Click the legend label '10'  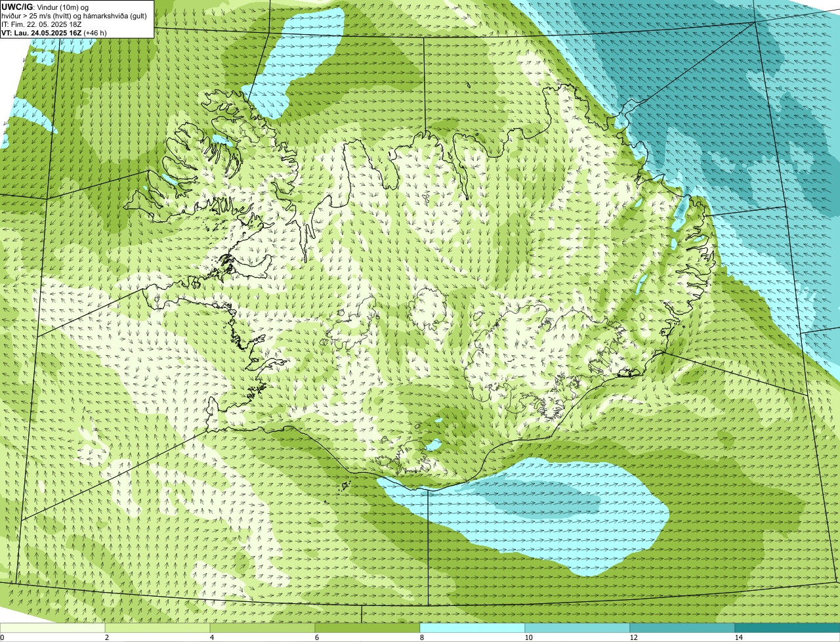pyautogui.click(x=528, y=637)
